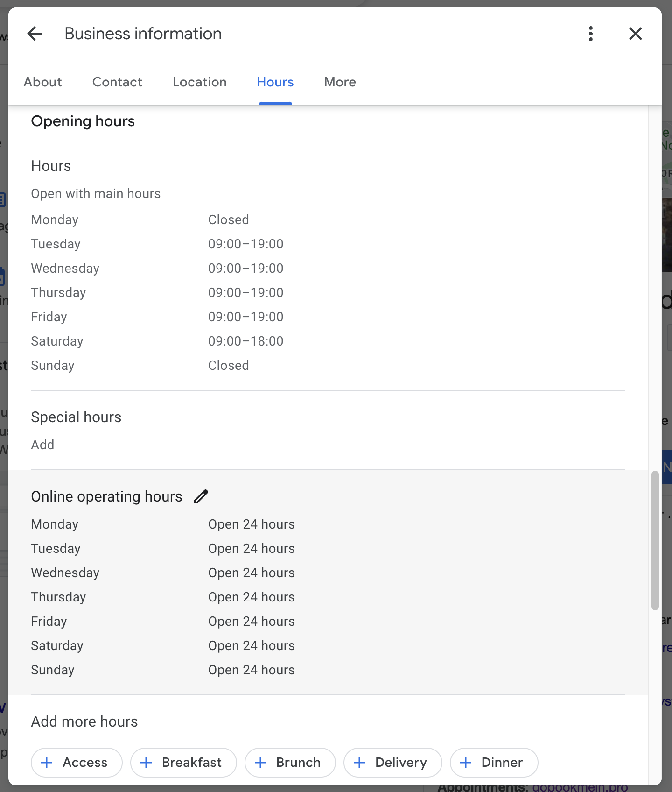Screen dimensions: 672x792
Task: Click the Add more hours heading
Action: (x=84, y=721)
